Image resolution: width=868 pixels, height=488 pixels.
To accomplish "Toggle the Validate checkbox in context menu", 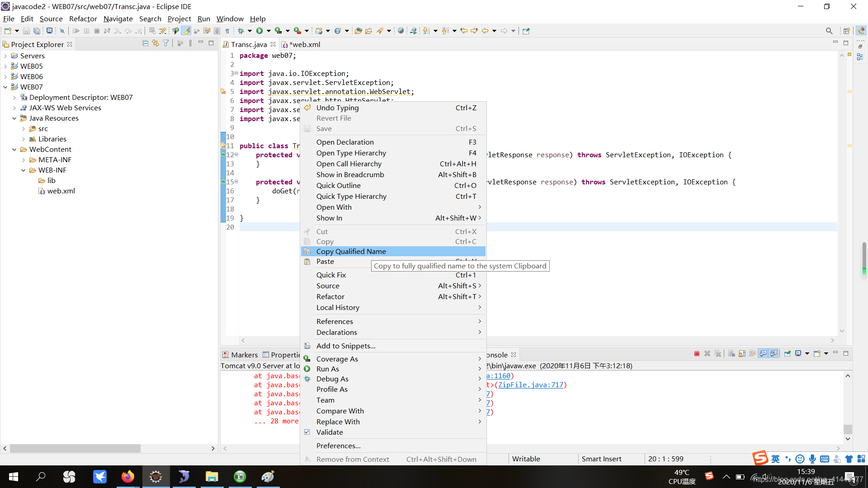I will 307,432.
